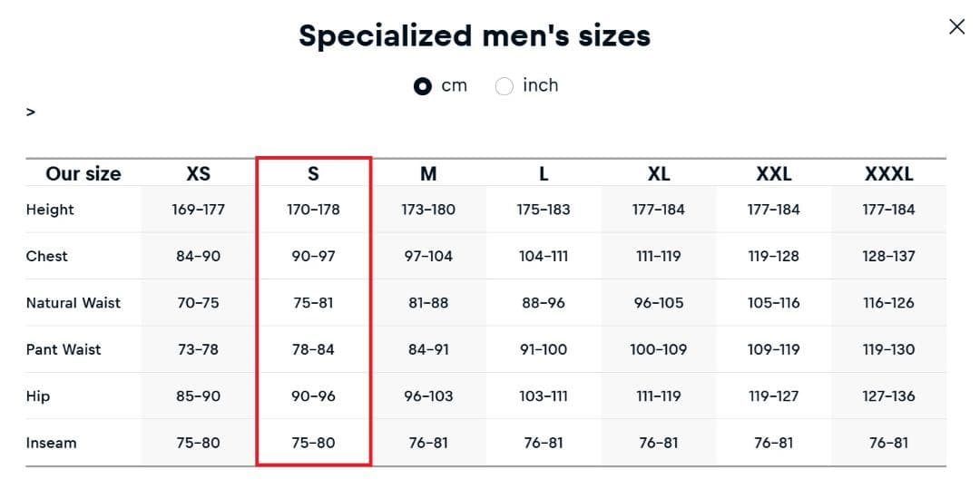
Task: Close the size chart dialog
Action: click(956, 27)
